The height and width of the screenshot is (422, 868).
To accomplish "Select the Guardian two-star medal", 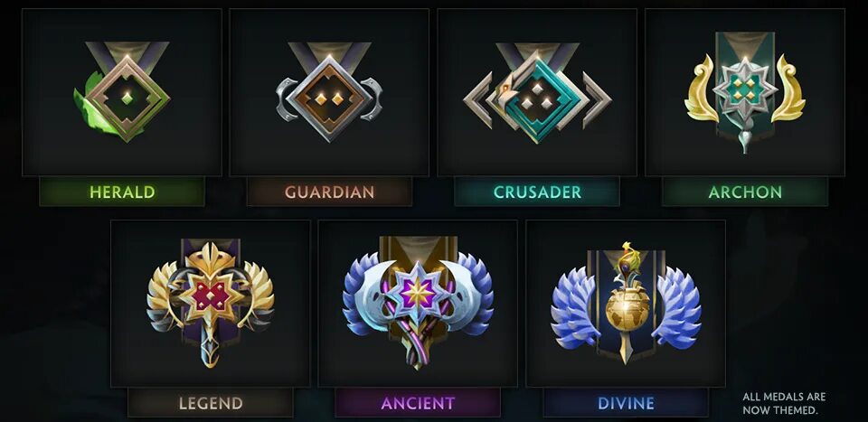I will click(x=329, y=92).
